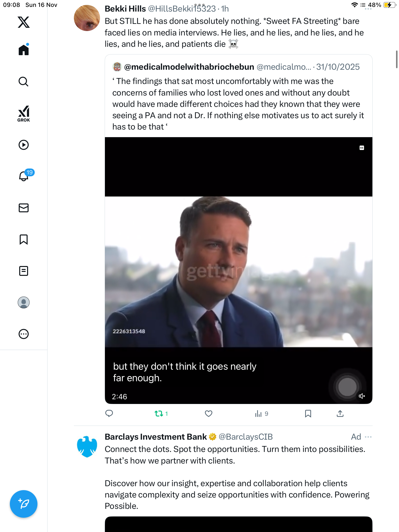Open notifications with 19 badge

(x=24, y=176)
